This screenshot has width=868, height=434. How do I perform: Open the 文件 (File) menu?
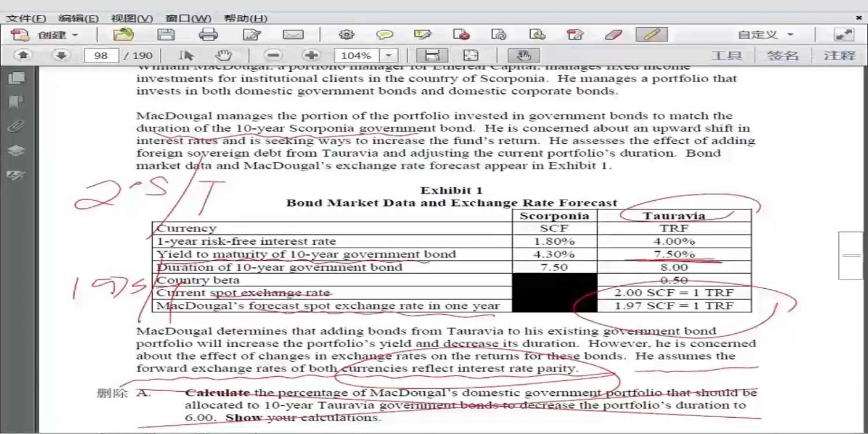(x=26, y=19)
